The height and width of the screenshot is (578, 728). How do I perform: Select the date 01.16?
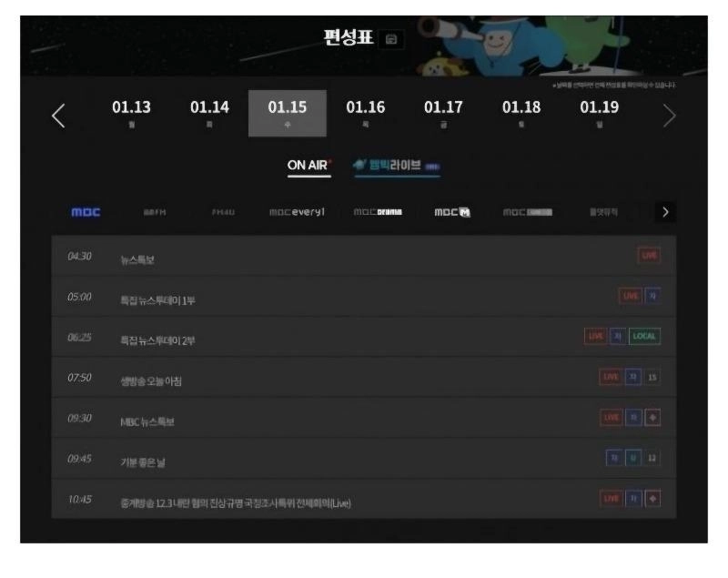[365, 114]
